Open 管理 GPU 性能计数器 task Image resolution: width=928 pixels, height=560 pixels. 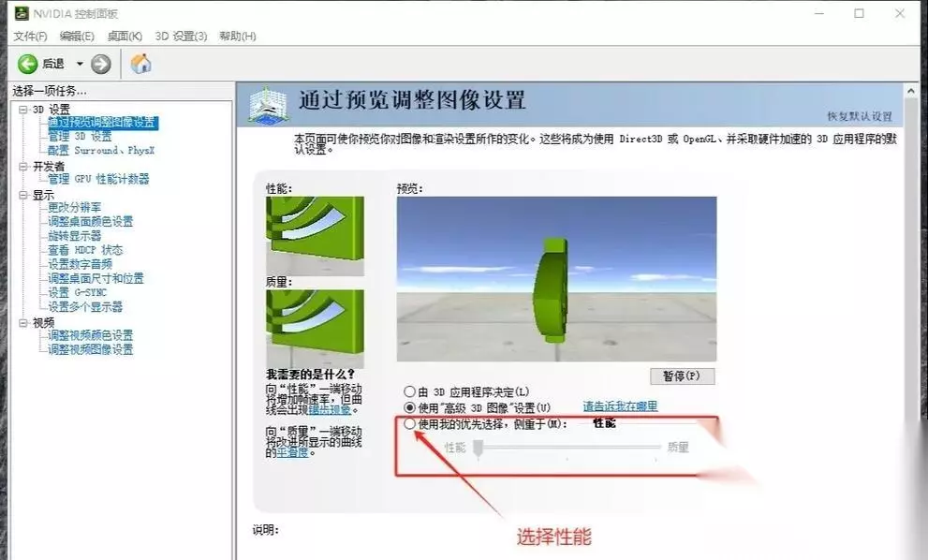(x=98, y=179)
